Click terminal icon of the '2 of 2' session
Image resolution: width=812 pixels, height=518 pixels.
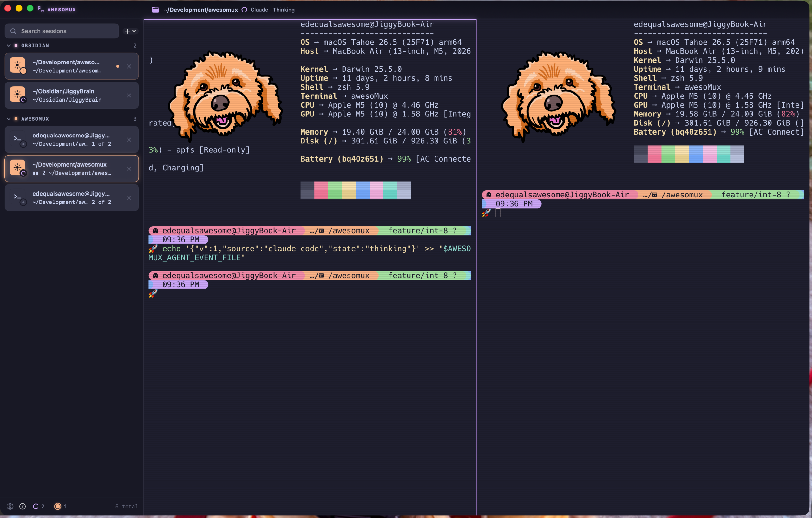pos(18,197)
